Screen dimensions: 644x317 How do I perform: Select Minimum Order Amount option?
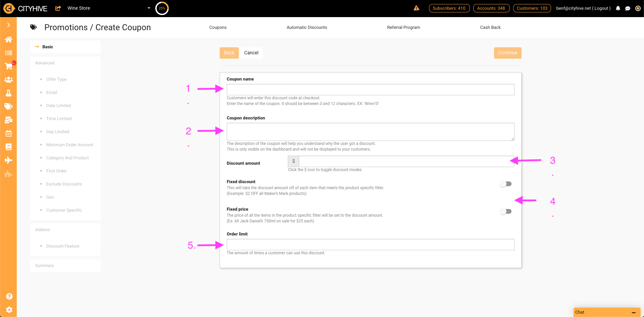coord(70,145)
